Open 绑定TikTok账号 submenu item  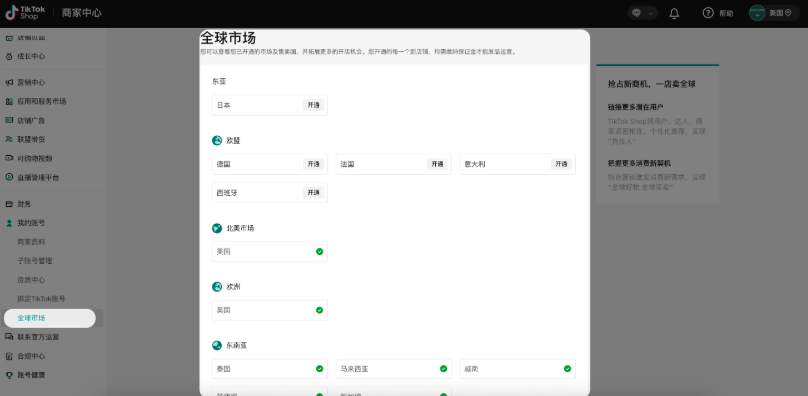(41, 299)
